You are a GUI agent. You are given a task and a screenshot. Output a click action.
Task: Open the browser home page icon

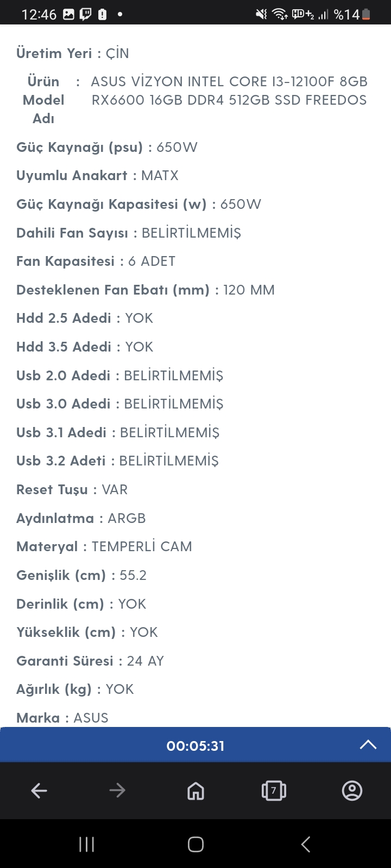tap(195, 790)
